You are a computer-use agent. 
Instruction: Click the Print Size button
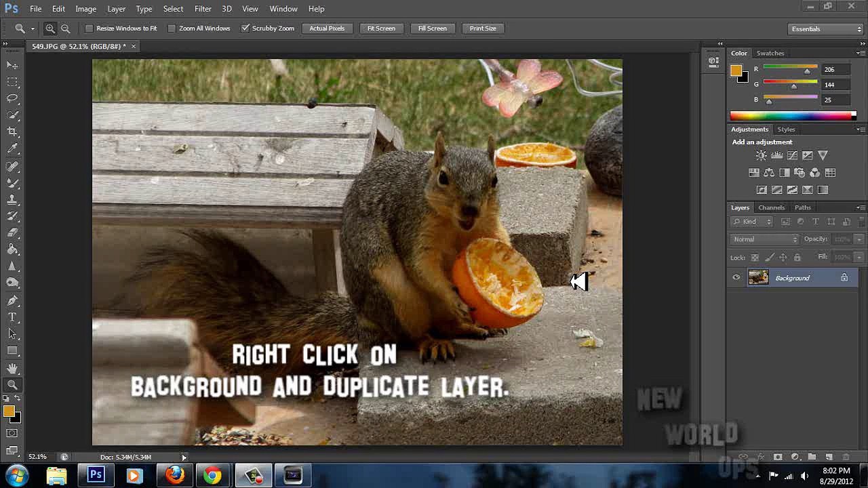(x=483, y=28)
